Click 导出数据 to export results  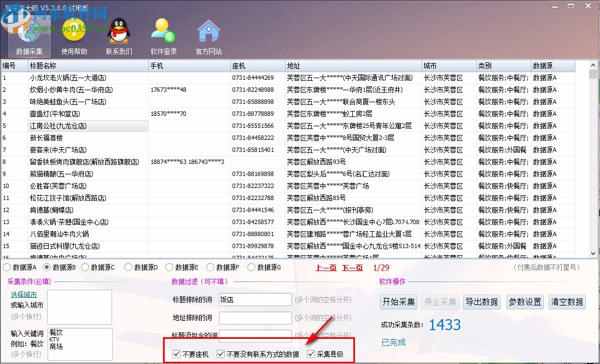click(x=481, y=301)
